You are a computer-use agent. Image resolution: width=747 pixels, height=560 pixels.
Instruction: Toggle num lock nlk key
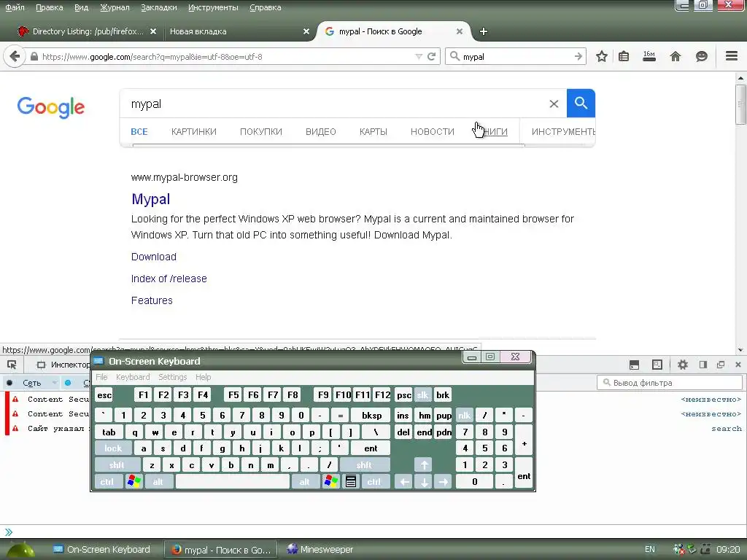[x=465, y=415]
